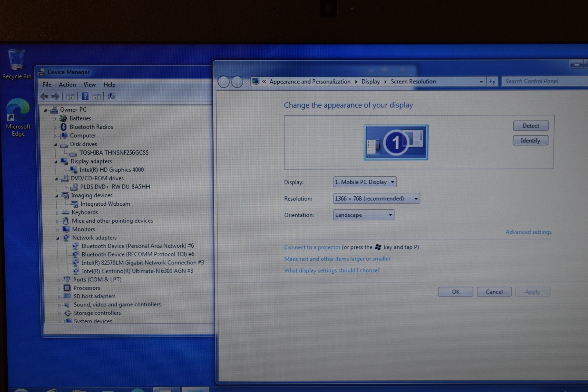Open the Orientation dropdown set to Landscape
The width and height of the screenshot is (588, 392).
click(364, 215)
